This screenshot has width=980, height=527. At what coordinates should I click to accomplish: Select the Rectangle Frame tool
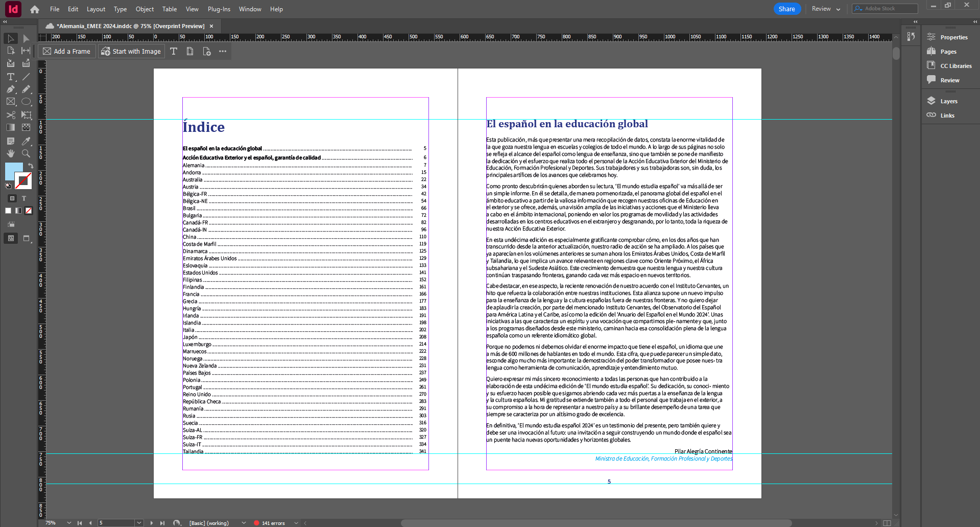click(10, 102)
